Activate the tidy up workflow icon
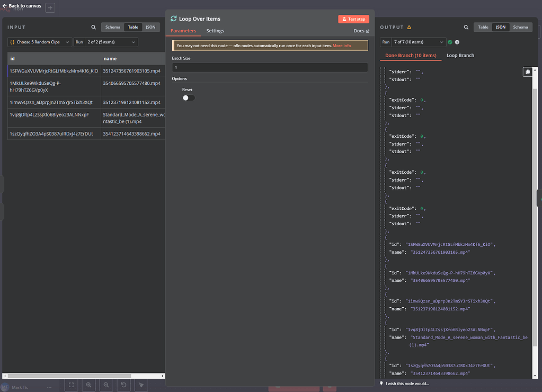The height and width of the screenshot is (392, 542). point(141,385)
